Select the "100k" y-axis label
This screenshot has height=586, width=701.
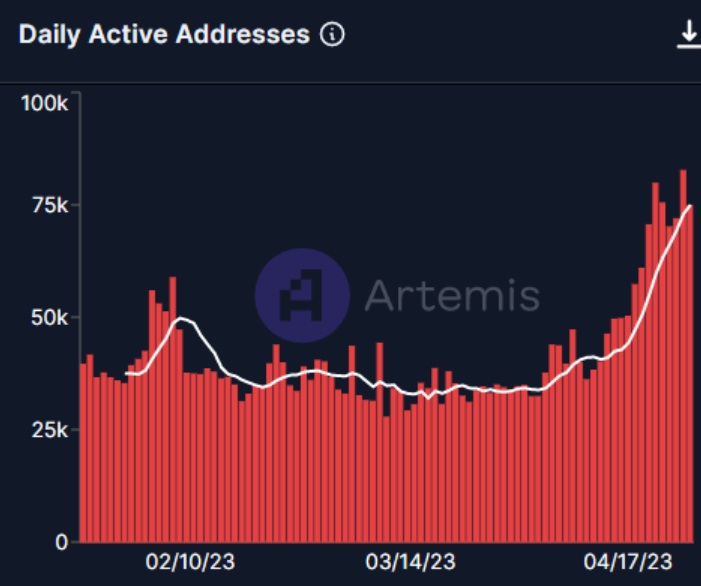(45, 103)
